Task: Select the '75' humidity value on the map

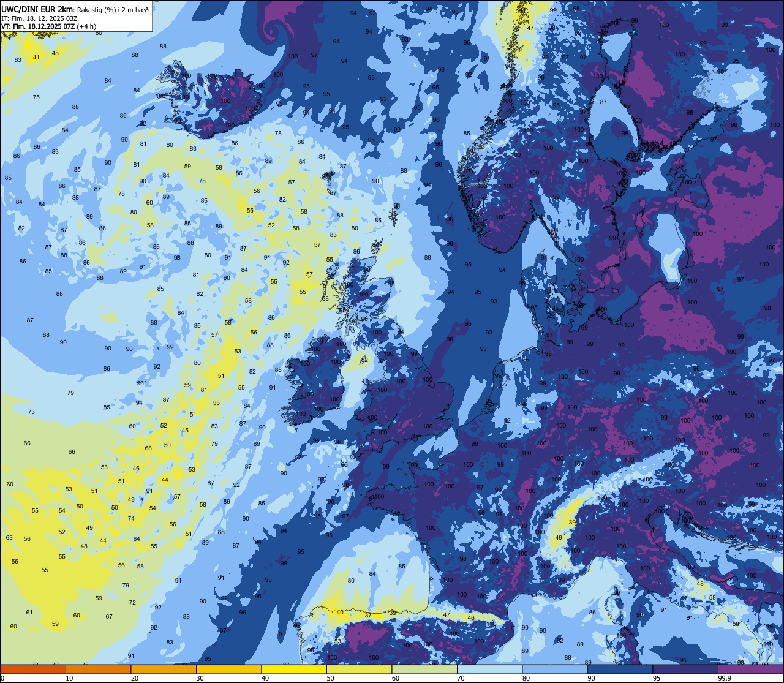Action: pyautogui.click(x=36, y=97)
